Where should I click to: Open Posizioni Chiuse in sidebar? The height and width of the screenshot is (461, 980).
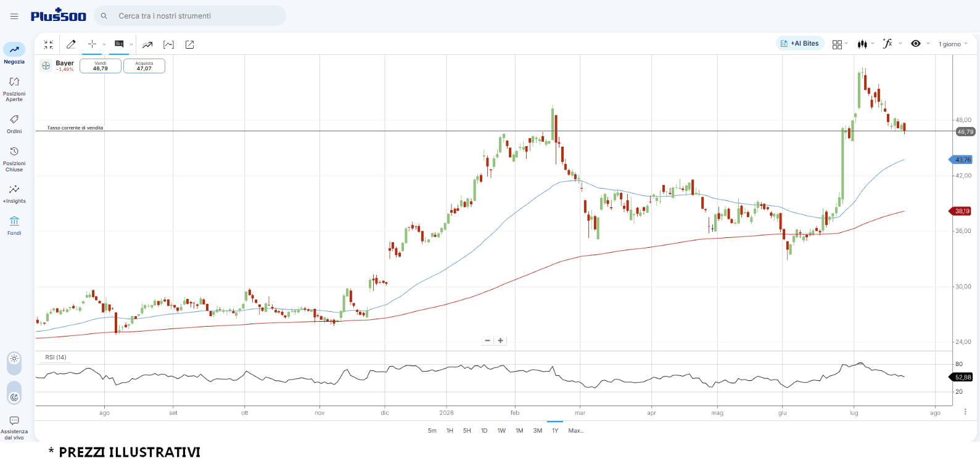(x=14, y=159)
